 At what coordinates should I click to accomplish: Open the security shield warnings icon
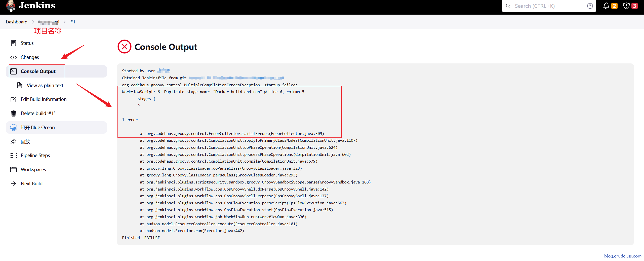(x=626, y=6)
